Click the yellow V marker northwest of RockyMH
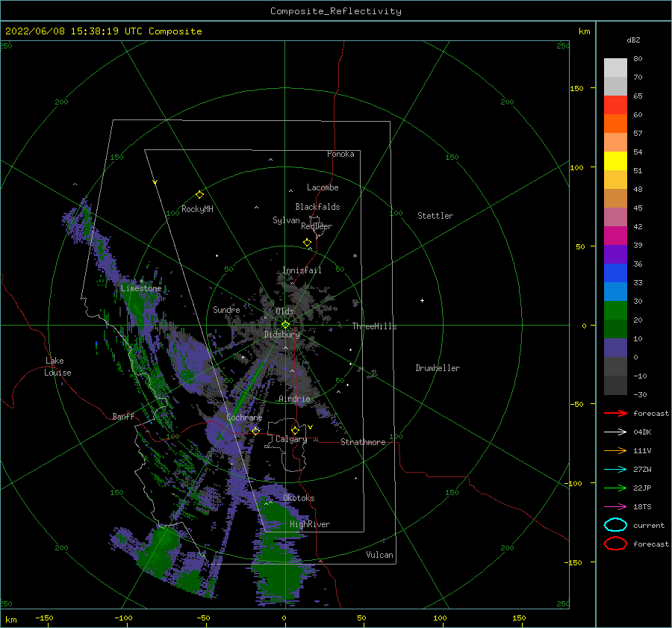The image size is (672, 628). click(155, 182)
